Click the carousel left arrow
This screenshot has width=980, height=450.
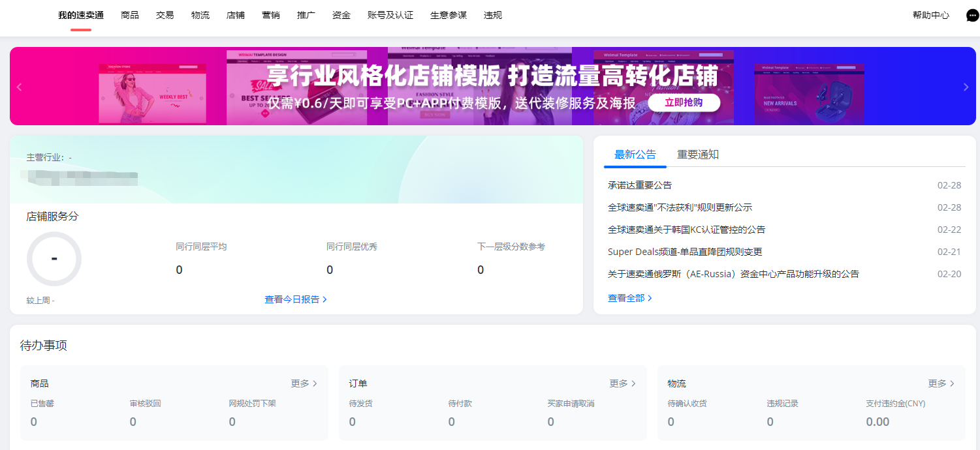(19, 86)
